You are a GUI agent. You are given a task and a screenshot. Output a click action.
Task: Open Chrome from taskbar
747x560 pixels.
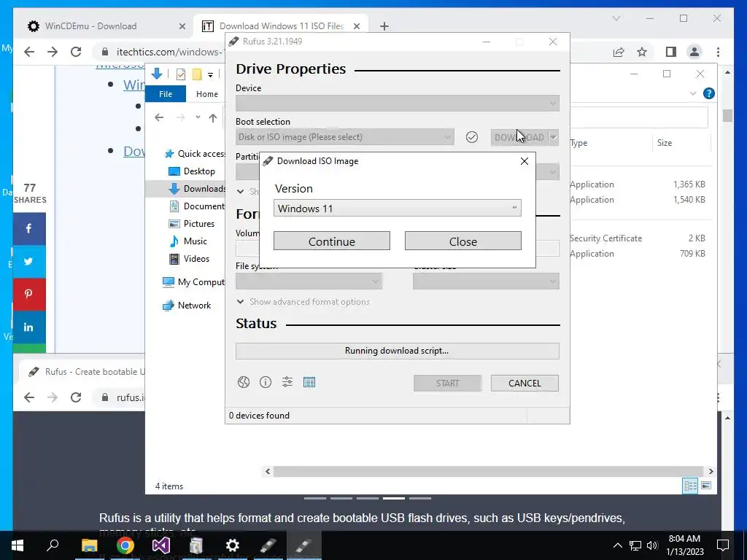[x=125, y=545]
